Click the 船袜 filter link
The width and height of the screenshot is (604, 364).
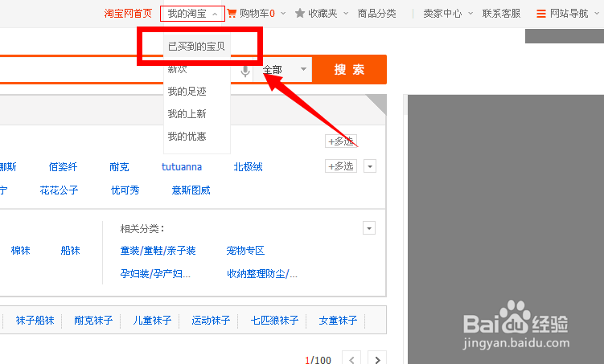pyautogui.click(x=71, y=251)
